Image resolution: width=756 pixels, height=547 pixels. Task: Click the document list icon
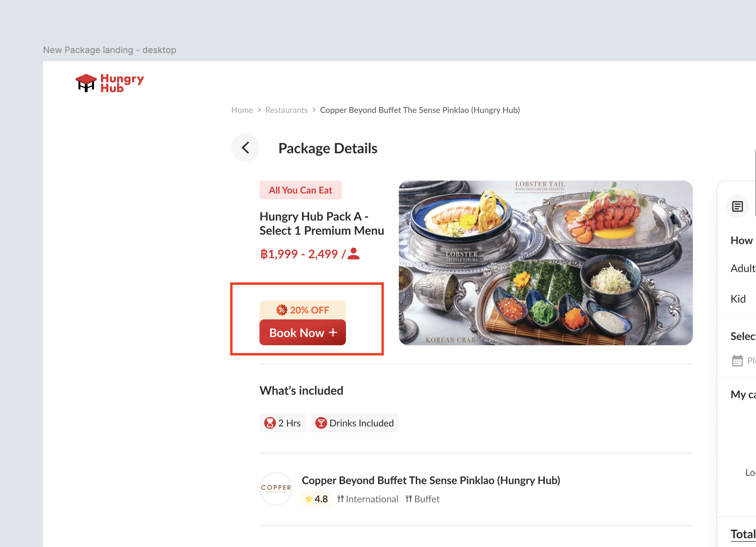point(737,207)
